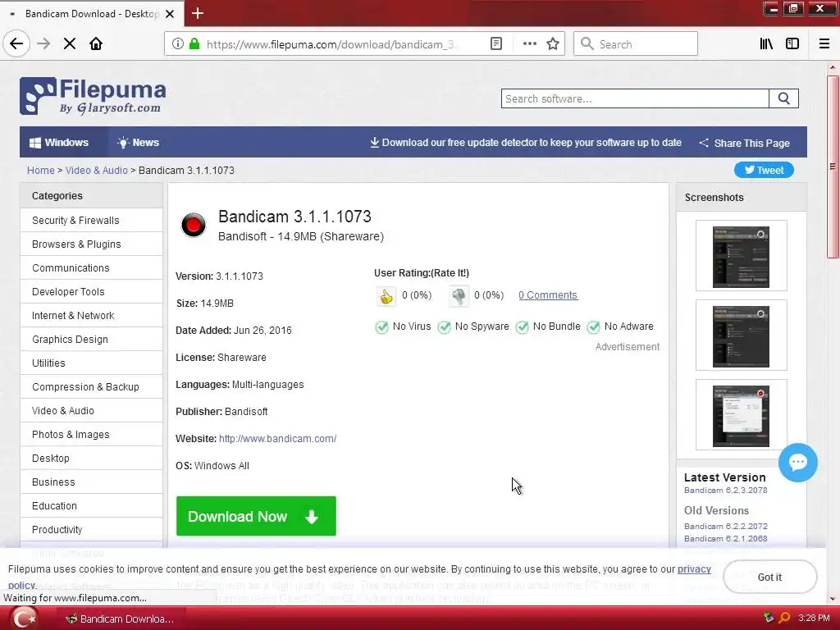The width and height of the screenshot is (840, 630).
Task: Click the Filepuma site search magnifier button
Action: point(783,98)
